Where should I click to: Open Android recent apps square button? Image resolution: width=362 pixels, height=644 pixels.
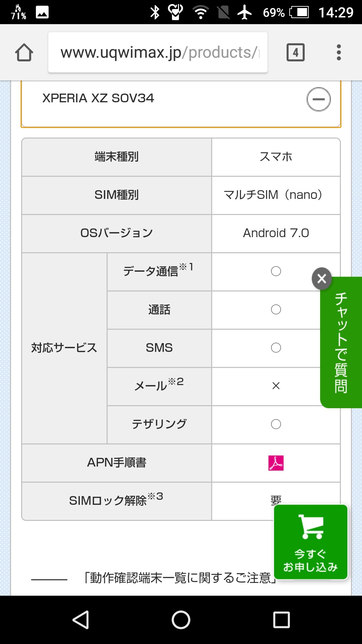tap(281, 620)
